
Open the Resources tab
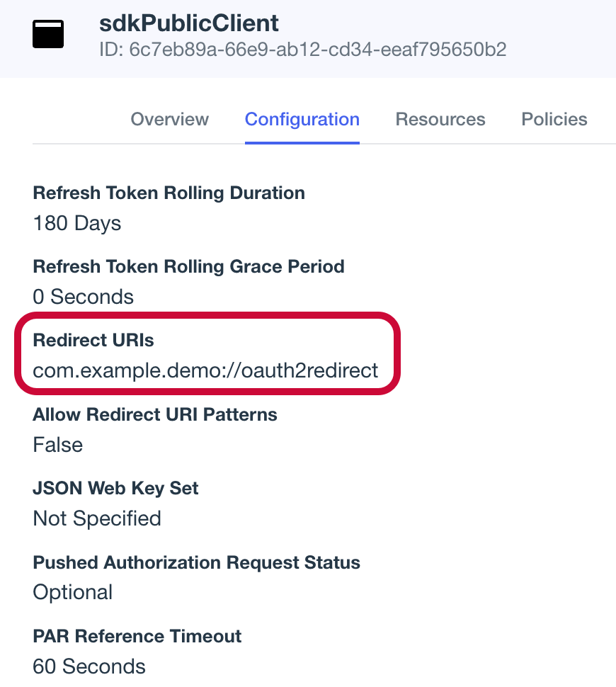coord(440,119)
